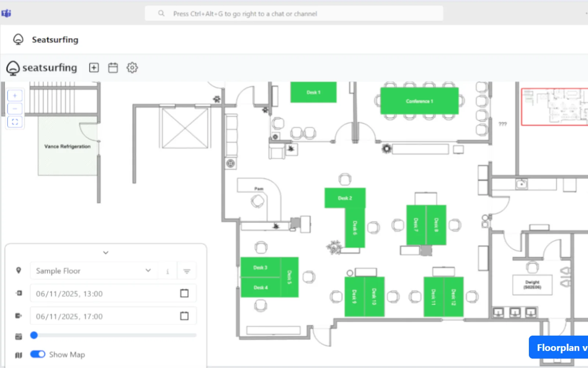Click the search magnifier icon
The image size is (588, 368).
[x=161, y=14]
